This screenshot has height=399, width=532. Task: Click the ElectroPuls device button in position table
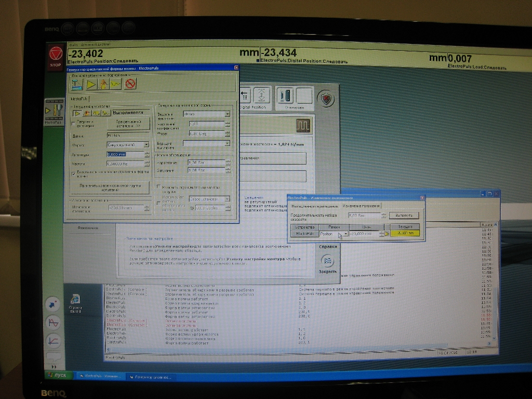pos(304,234)
